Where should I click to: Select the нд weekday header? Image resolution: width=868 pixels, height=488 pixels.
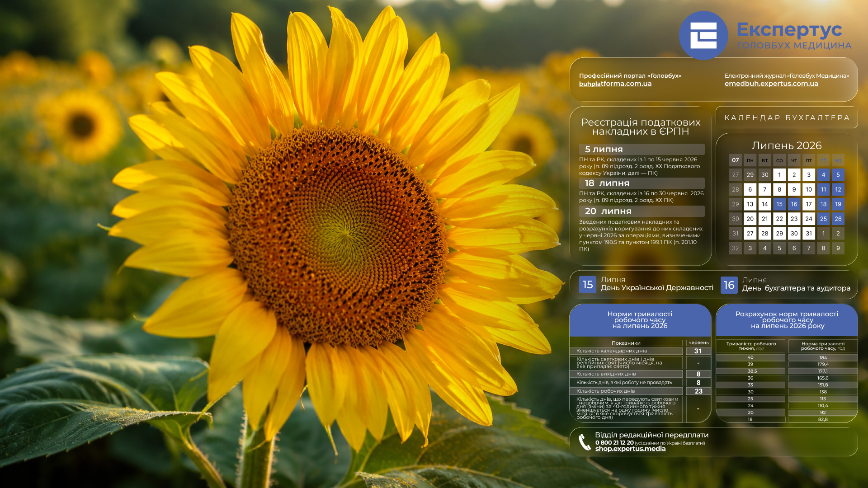tap(838, 160)
